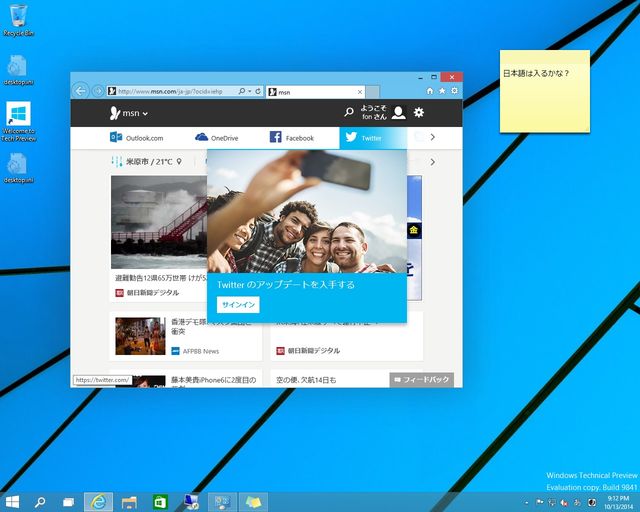
Task: Click the フィードバック button
Action: click(x=422, y=380)
